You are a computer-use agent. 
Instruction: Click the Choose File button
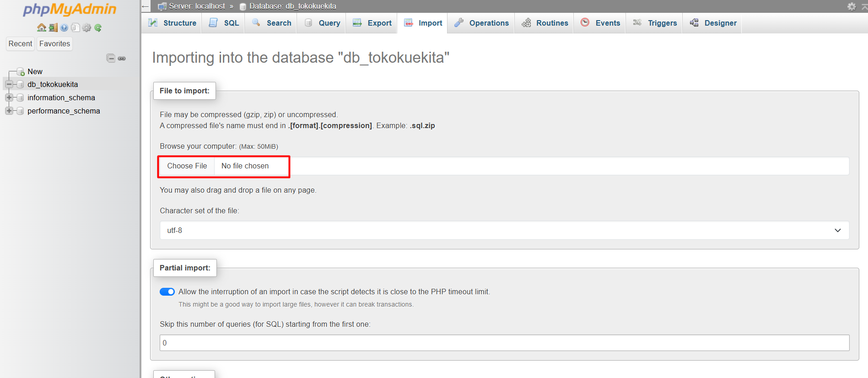pyautogui.click(x=187, y=166)
